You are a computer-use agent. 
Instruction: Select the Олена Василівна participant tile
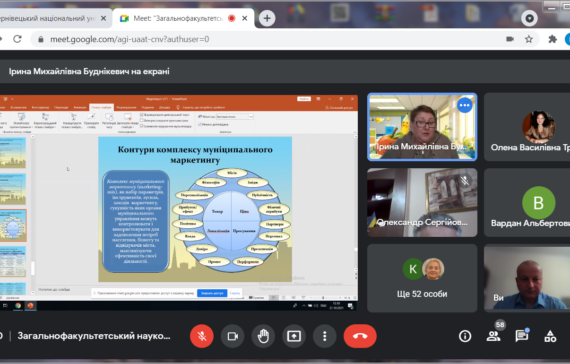(527, 127)
